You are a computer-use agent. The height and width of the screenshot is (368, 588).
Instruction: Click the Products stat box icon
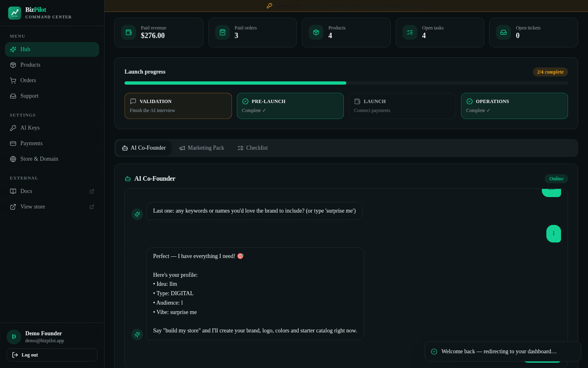click(x=316, y=32)
